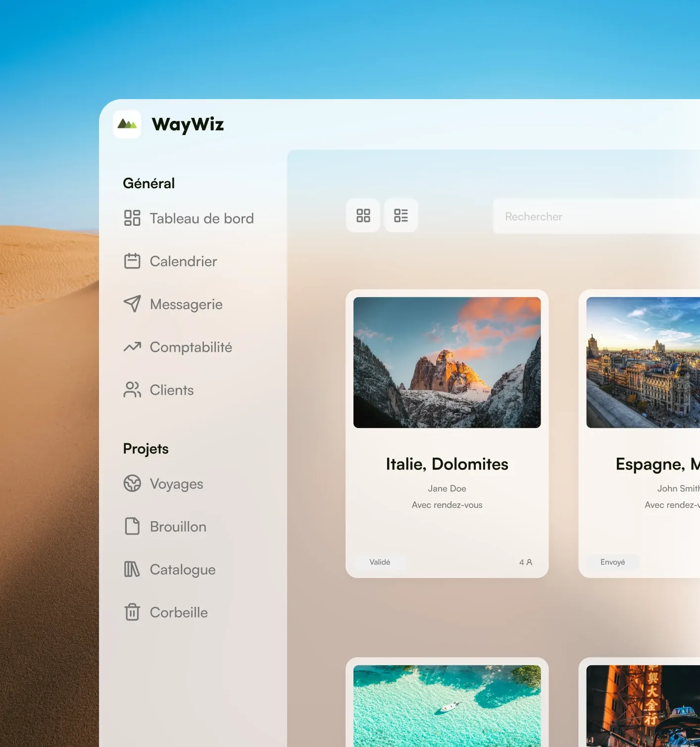
Task: Click the Espagne trip card title
Action: (x=658, y=464)
